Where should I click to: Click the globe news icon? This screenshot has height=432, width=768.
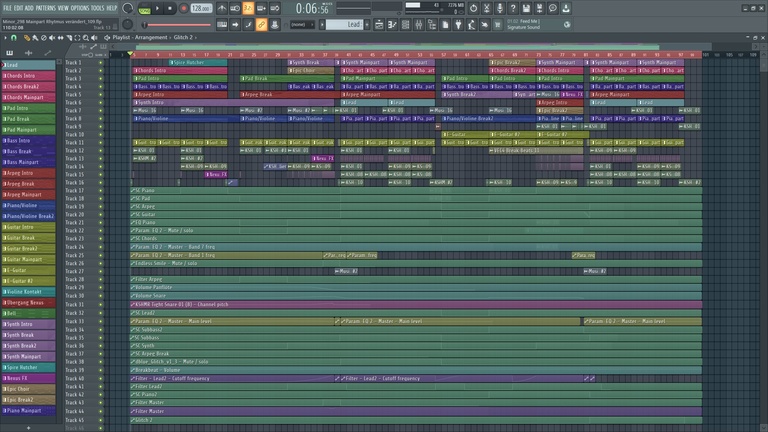pyautogui.click(x=567, y=24)
